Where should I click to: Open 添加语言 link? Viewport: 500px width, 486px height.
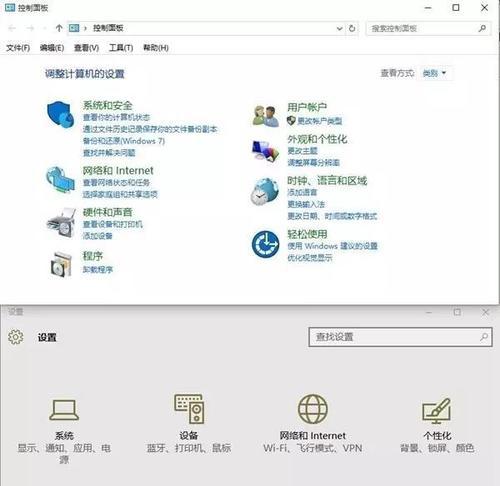pyautogui.click(x=302, y=193)
